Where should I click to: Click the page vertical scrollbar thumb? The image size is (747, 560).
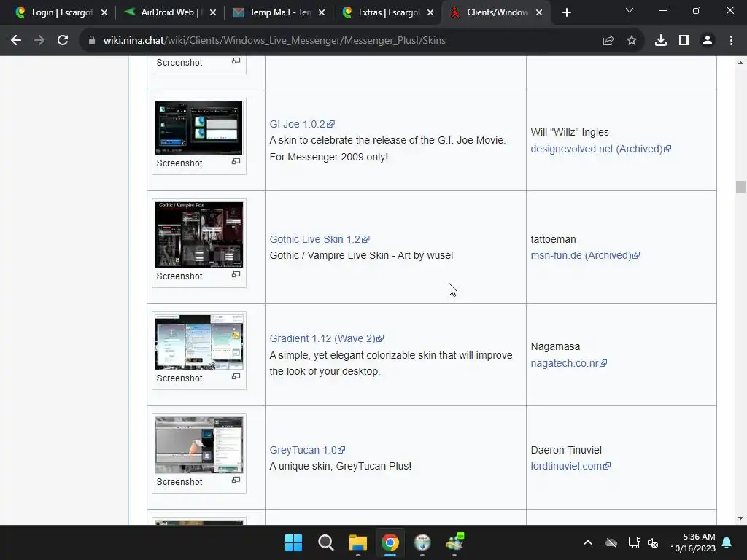click(740, 187)
